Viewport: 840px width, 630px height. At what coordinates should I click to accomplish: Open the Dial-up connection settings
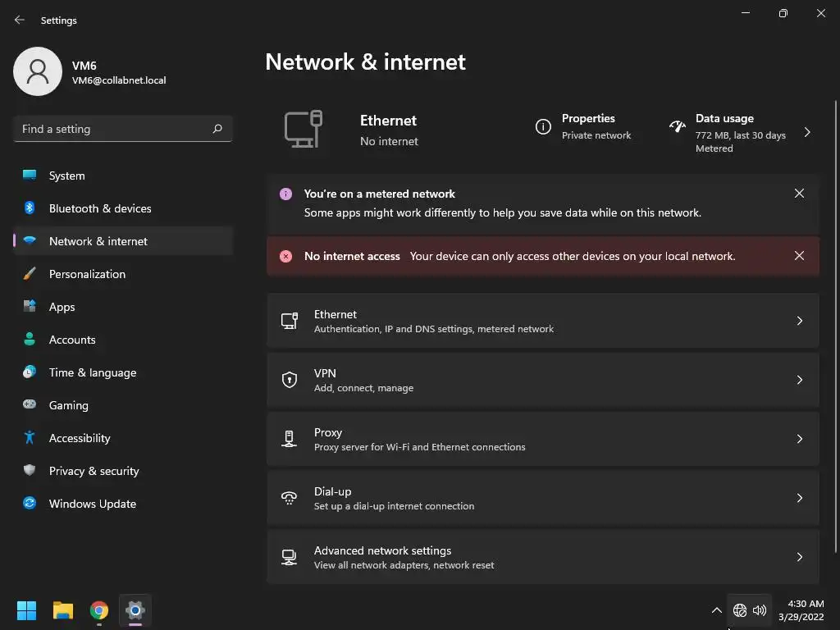tap(541, 498)
